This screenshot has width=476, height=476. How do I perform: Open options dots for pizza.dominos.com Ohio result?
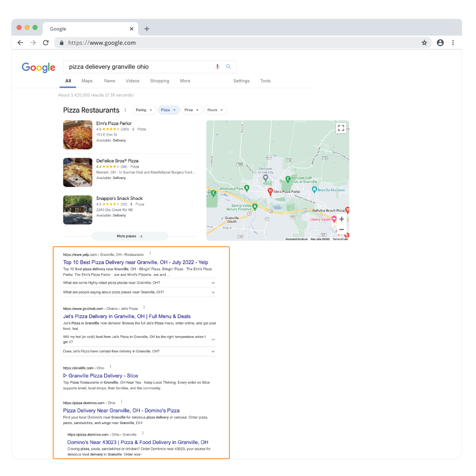[x=121, y=402]
